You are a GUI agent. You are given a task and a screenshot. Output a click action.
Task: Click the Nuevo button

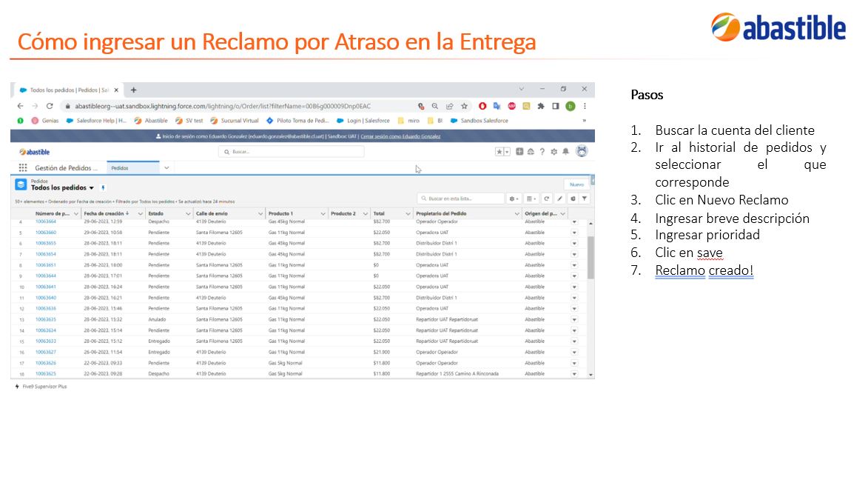[576, 184]
